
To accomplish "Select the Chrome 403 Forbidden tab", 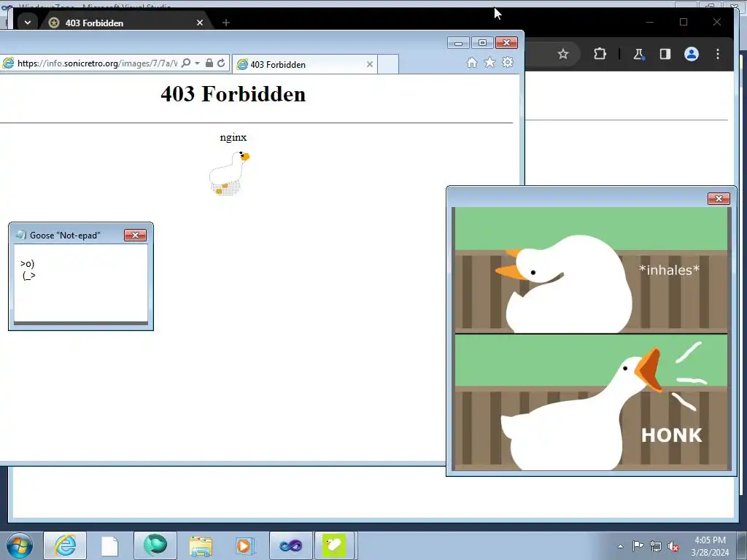I will click(126, 23).
